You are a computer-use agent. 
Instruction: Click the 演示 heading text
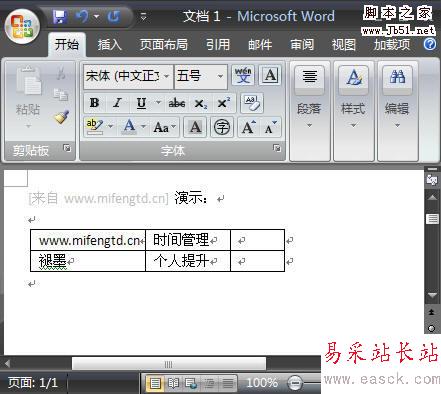point(191,198)
